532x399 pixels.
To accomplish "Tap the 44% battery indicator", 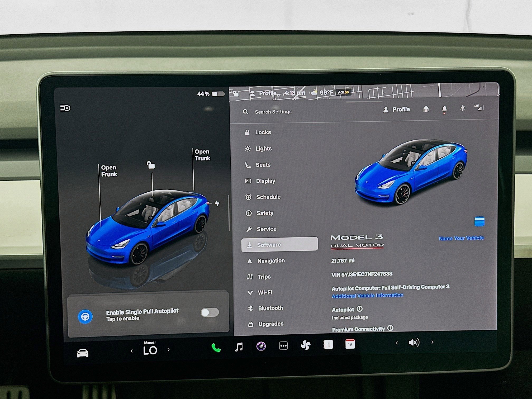I will point(211,94).
